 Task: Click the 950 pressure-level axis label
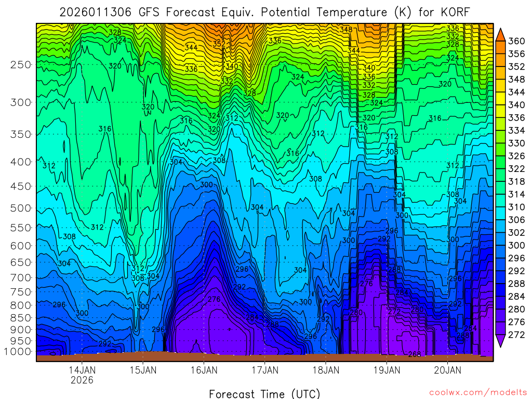click(x=21, y=341)
